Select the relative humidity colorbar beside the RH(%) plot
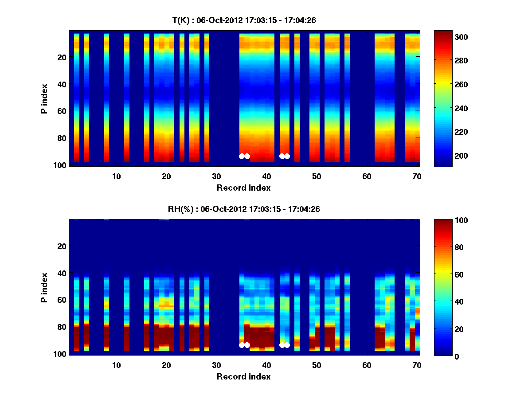 (443, 287)
